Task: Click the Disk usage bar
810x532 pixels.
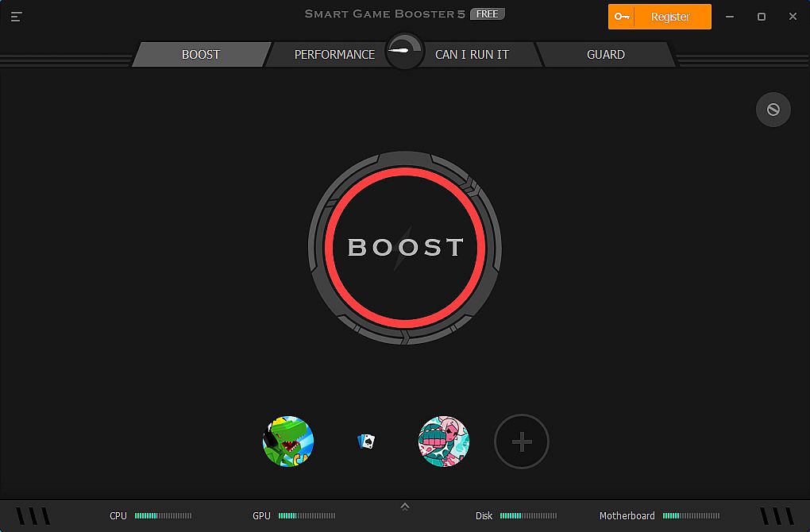Action: [528, 515]
